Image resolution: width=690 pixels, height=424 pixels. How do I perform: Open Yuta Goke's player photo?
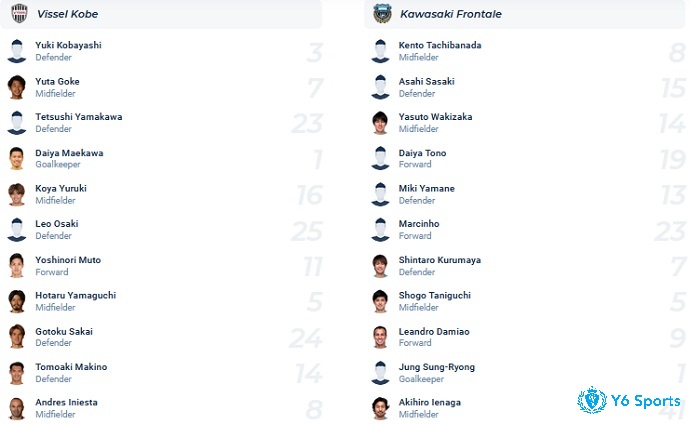pos(17,87)
